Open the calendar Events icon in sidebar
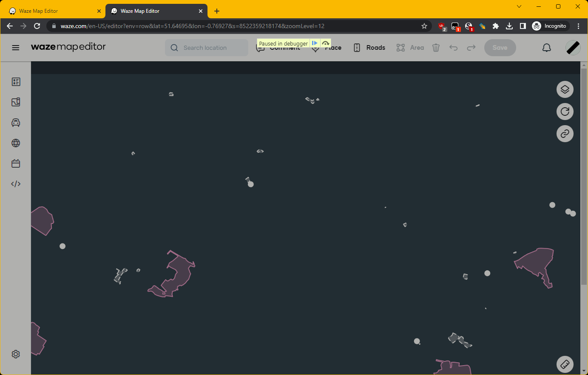This screenshot has width=588, height=375. coord(16,163)
